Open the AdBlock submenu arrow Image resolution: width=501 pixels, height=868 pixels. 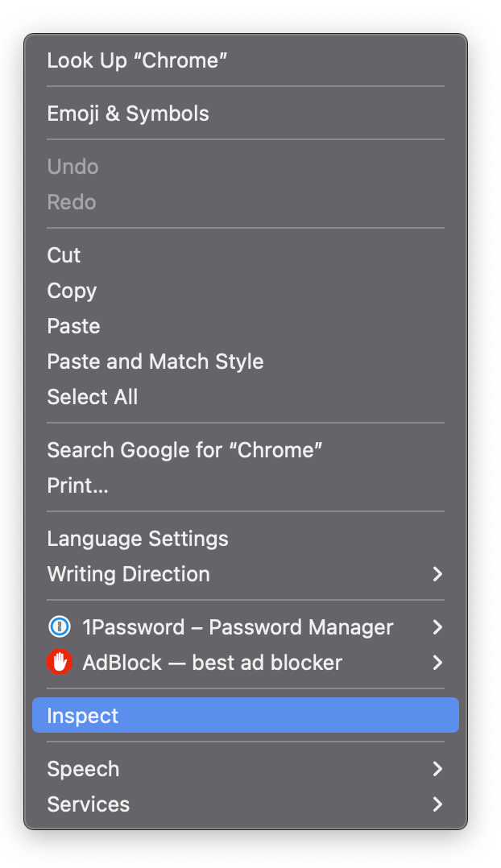coord(437,663)
